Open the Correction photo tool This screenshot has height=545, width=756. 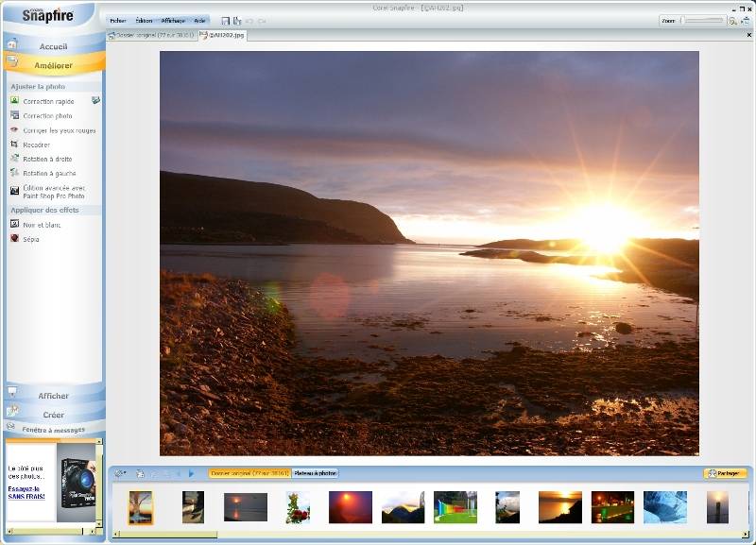click(47, 116)
